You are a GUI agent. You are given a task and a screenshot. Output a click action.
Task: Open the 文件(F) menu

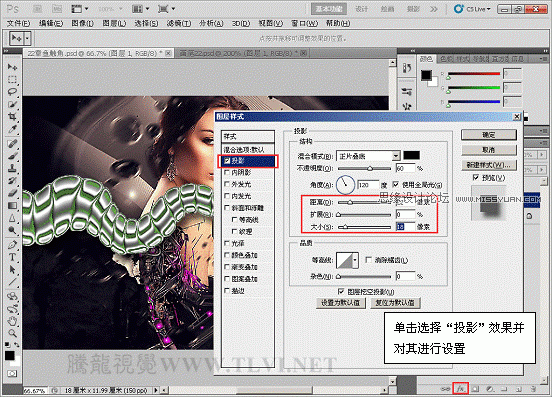tap(18, 23)
